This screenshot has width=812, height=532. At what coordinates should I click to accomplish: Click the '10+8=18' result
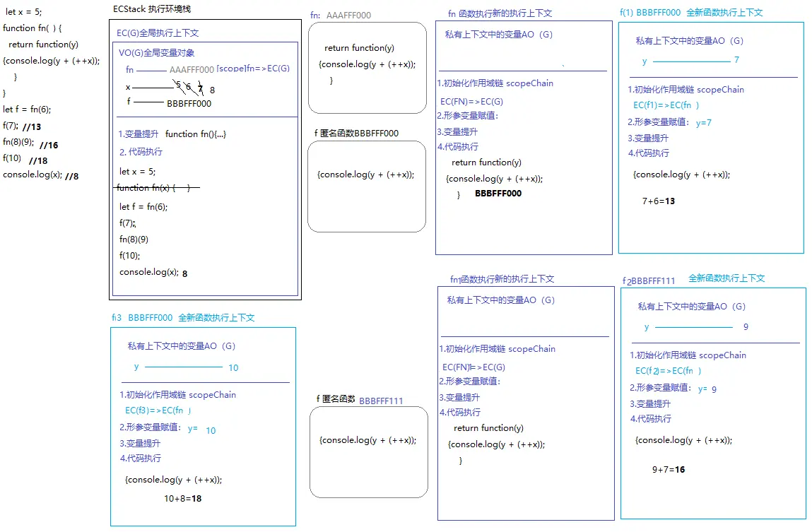183,499
